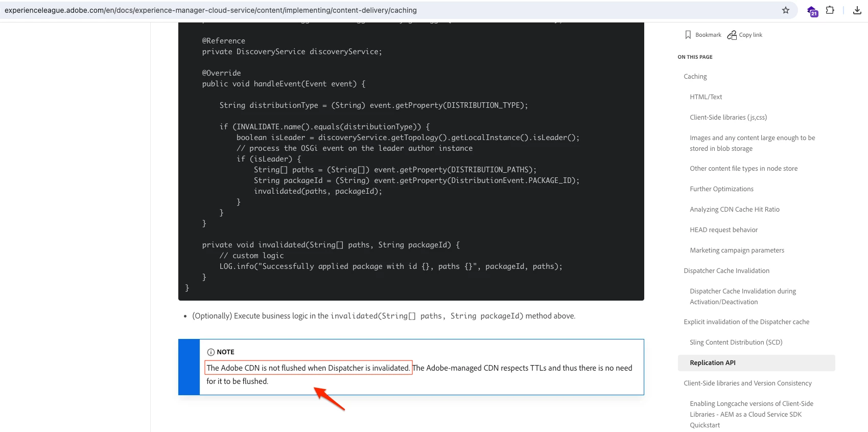Select the highlighted Replication API item
The height and width of the screenshot is (432, 868).
click(x=756, y=363)
